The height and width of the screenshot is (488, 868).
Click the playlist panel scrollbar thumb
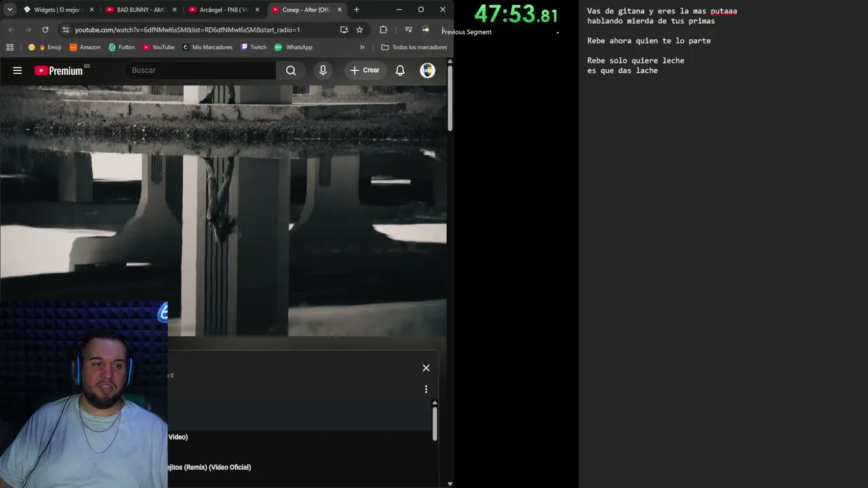[435, 424]
